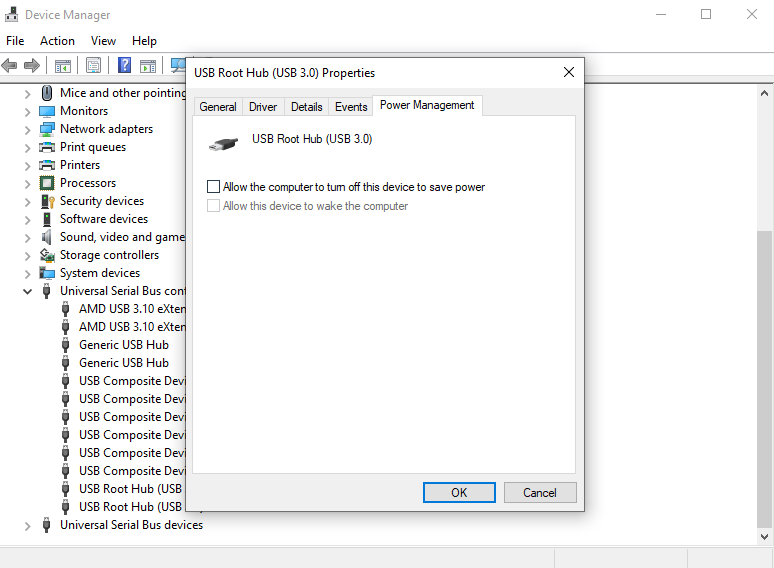Click Cancel in the Properties dialog

(540, 492)
